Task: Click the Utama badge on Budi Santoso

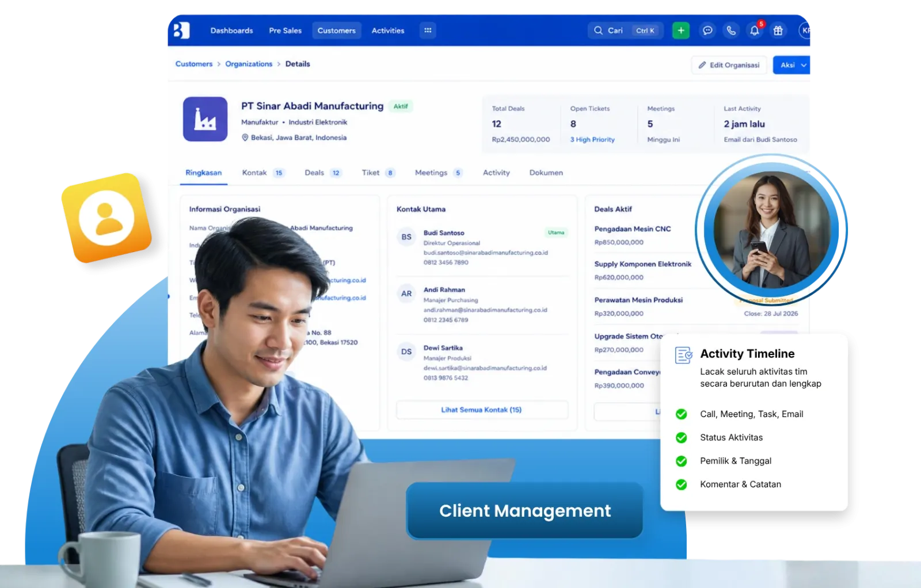Action: click(556, 232)
